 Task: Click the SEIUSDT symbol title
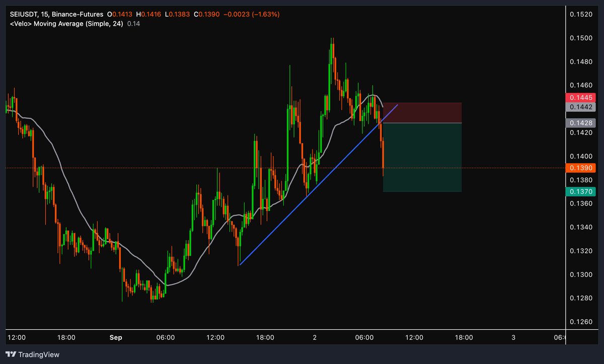[25, 15]
